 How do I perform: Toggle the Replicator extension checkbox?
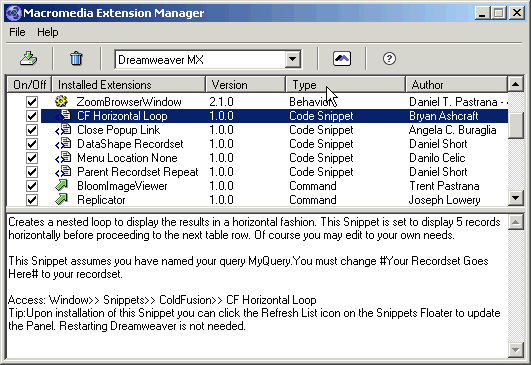32,200
